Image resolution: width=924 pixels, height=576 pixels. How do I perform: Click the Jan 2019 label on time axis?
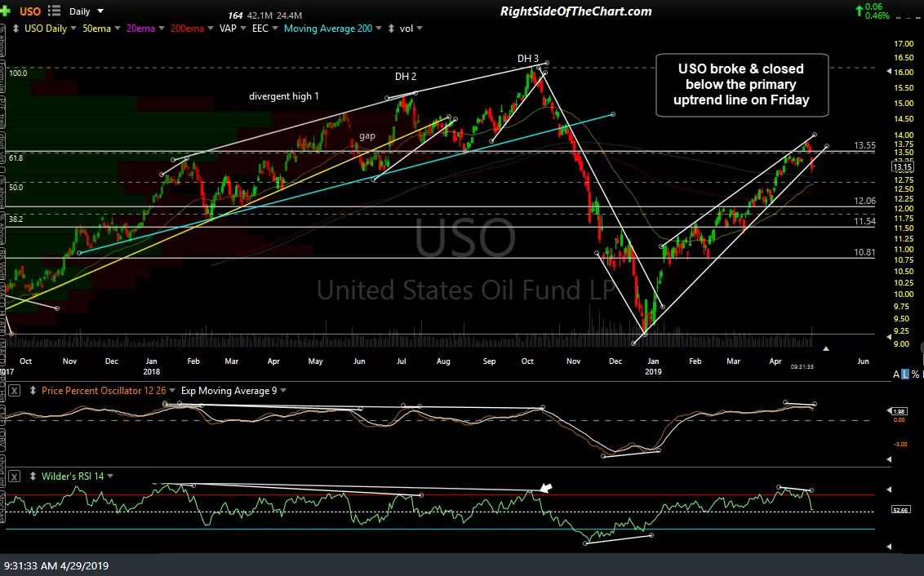(653, 366)
